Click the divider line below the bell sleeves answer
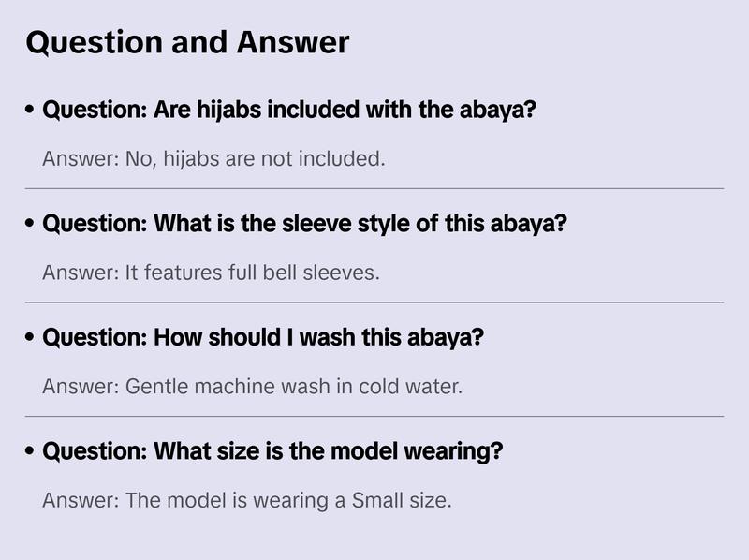This screenshot has height=560, width=749. click(374, 302)
